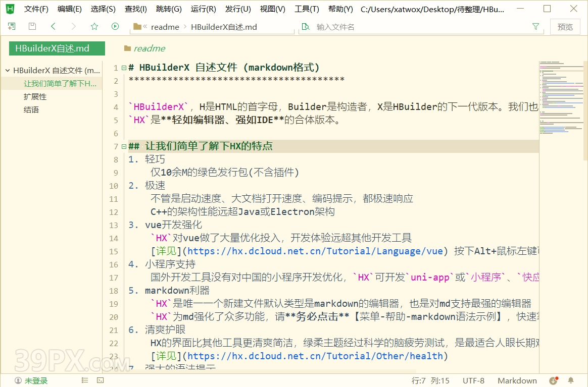Select the HBuilderX自述.md tab
The height and width of the screenshot is (387, 588).
click(x=57, y=48)
